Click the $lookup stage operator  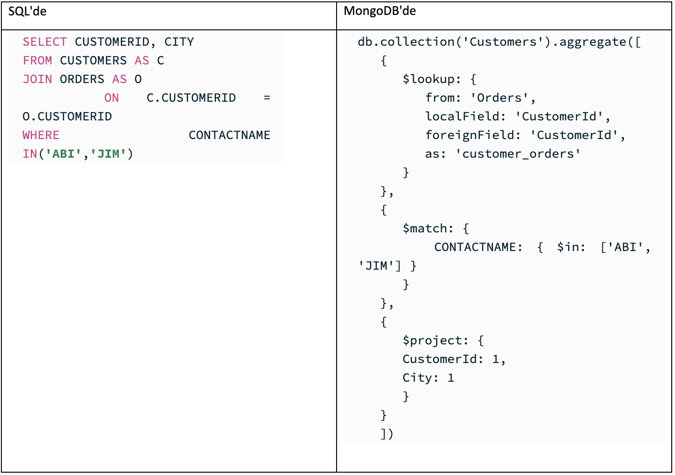[432, 79]
